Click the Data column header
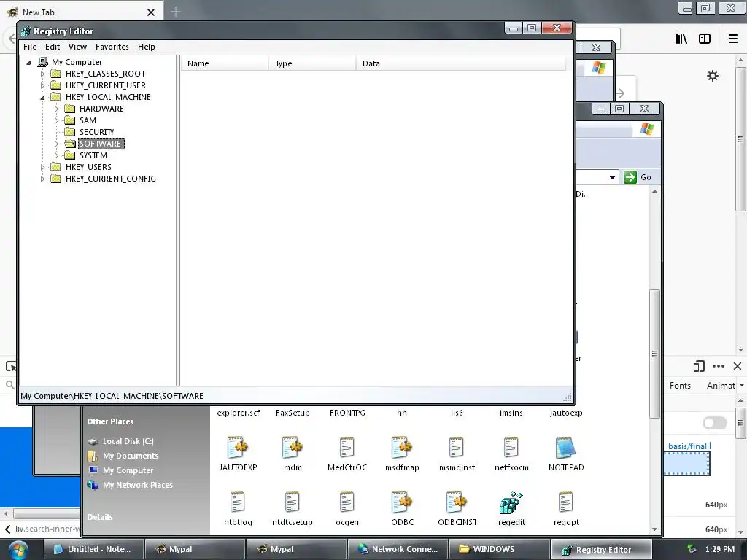Screen dimensions: 747x560 (x=461, y=63)
